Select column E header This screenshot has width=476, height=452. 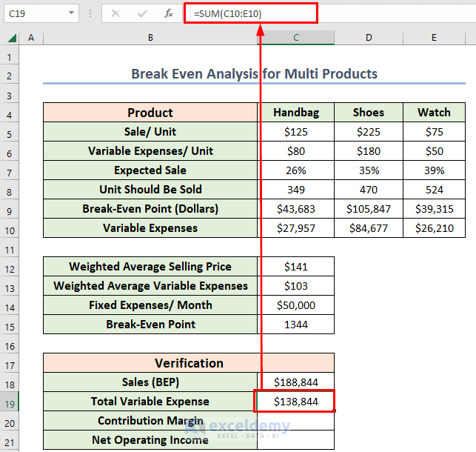[x=434, y=38]
